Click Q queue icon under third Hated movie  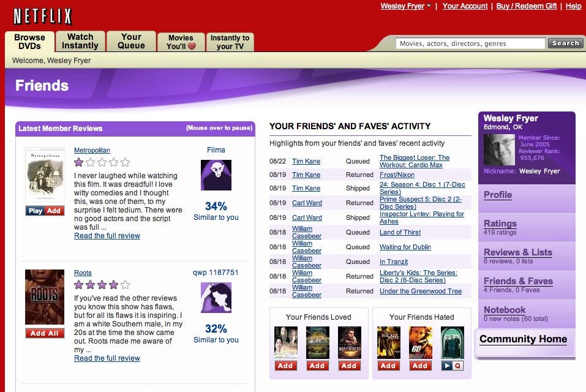pyautogui.click(x=458, y=366)
